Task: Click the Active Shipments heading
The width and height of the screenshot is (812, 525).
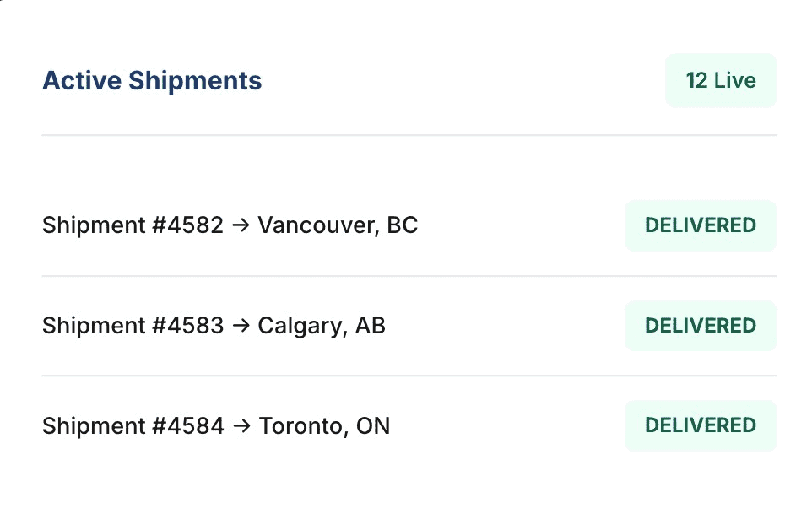Action: [152, 81]
